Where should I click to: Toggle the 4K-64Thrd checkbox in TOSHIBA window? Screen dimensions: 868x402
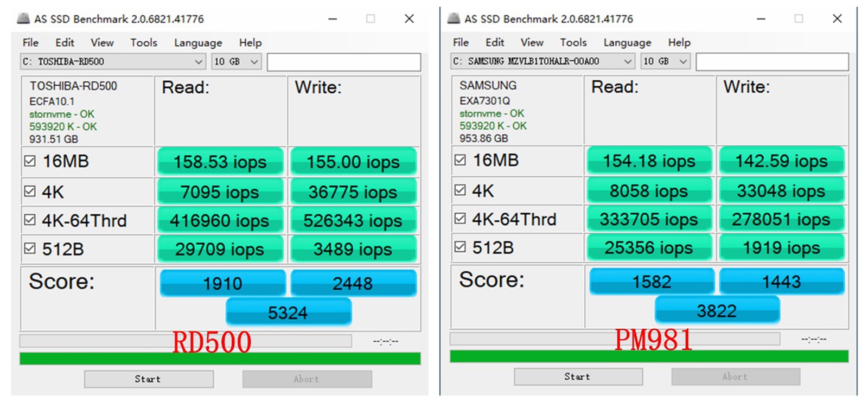click(30, 220)
